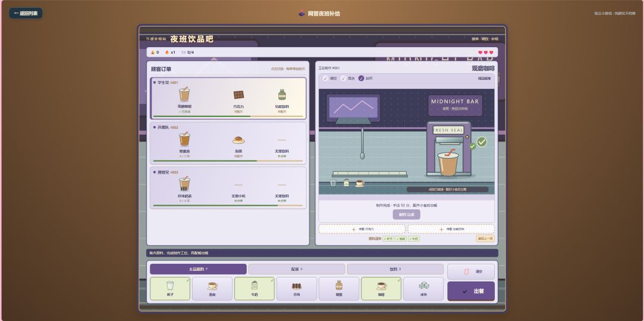Click the red hearts lives indicator
The image size is (644, 321).
pos(485,53)
